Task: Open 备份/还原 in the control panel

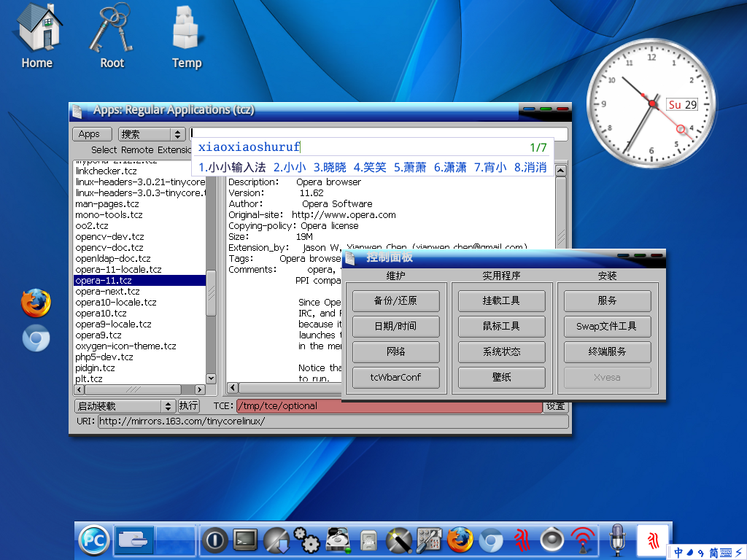Action: click(x=395, y=301)
